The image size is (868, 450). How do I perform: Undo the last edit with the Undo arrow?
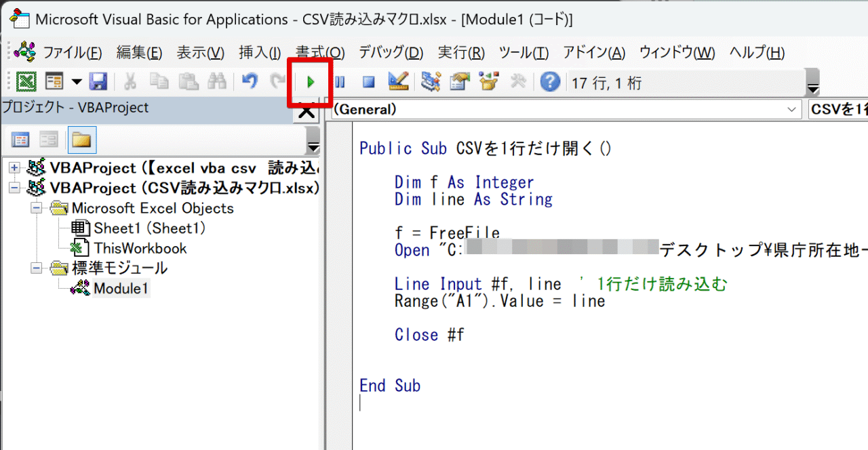tap(250, 81)
